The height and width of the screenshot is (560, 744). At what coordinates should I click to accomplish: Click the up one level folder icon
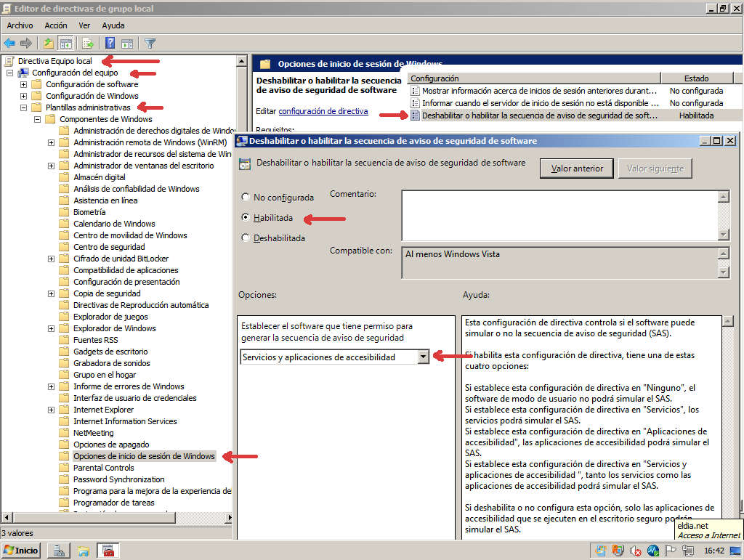click(x=49, y=43)
